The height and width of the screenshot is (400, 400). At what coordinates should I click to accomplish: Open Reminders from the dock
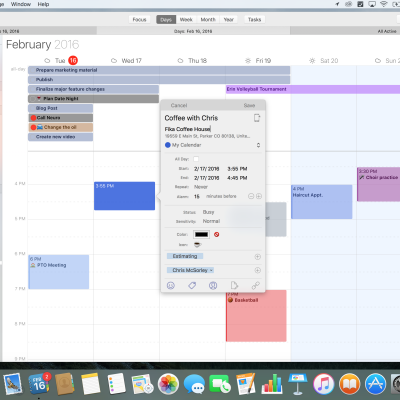coord(116,384)
